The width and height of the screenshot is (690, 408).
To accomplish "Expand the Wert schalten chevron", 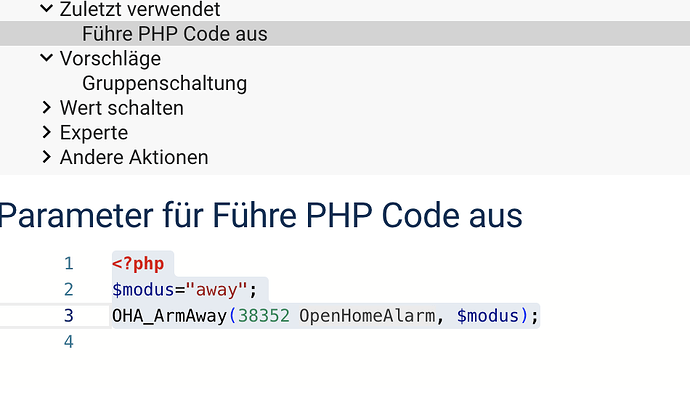I will 47,107.
